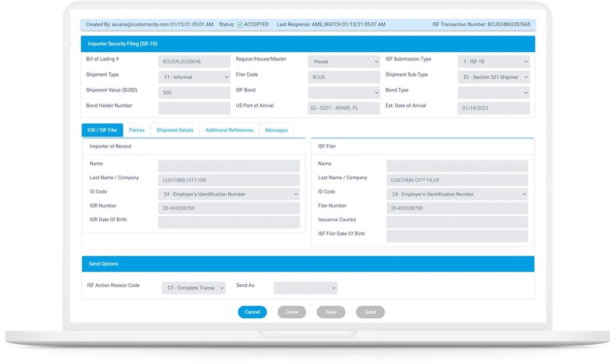
Task: Click the Clone button
Action: [292, 312]
